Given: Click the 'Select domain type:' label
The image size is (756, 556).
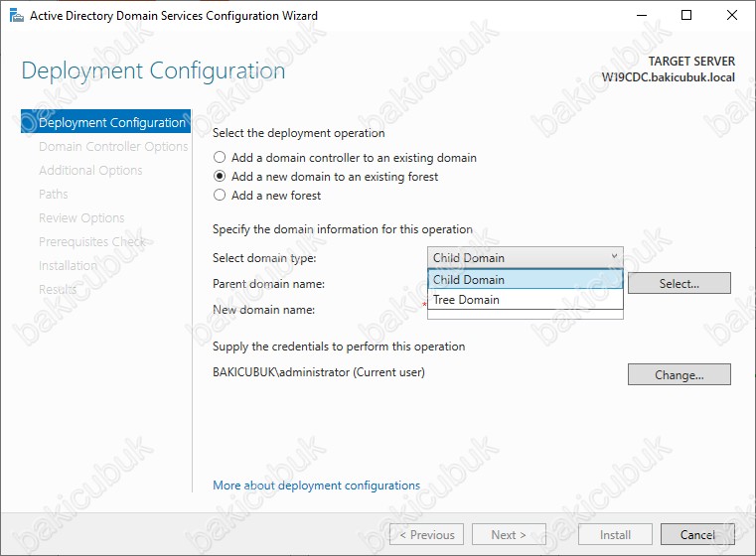Looking at the screenshot, I should coord(264,258).
